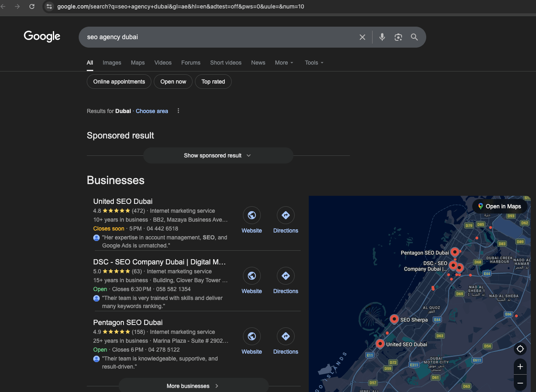View site information icon in address bar
Screen dimensions: 536x392
click(x=49, y=6)
